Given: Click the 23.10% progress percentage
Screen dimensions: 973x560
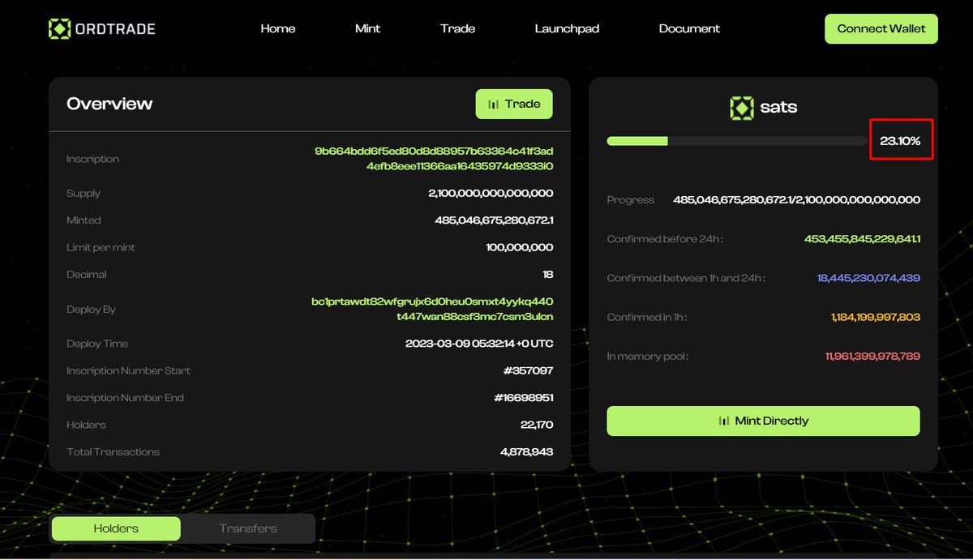Looking at the screenshot, I should 900,141.
